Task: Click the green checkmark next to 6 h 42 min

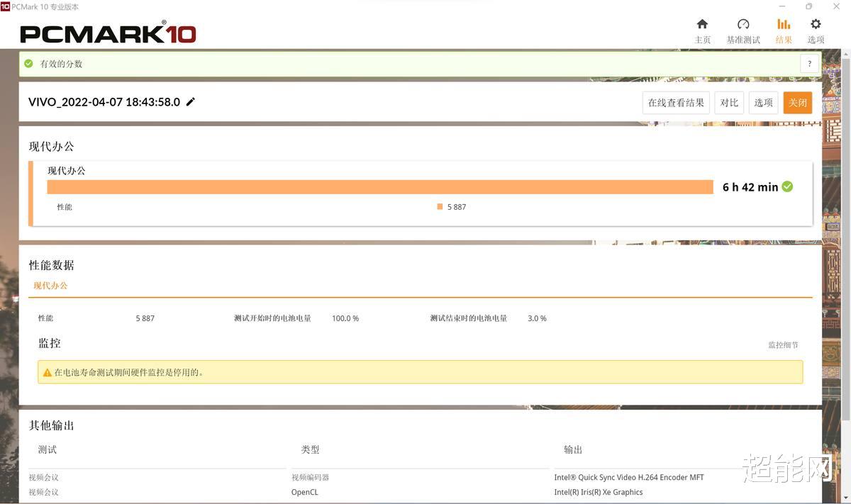Action: click(787, 186)
